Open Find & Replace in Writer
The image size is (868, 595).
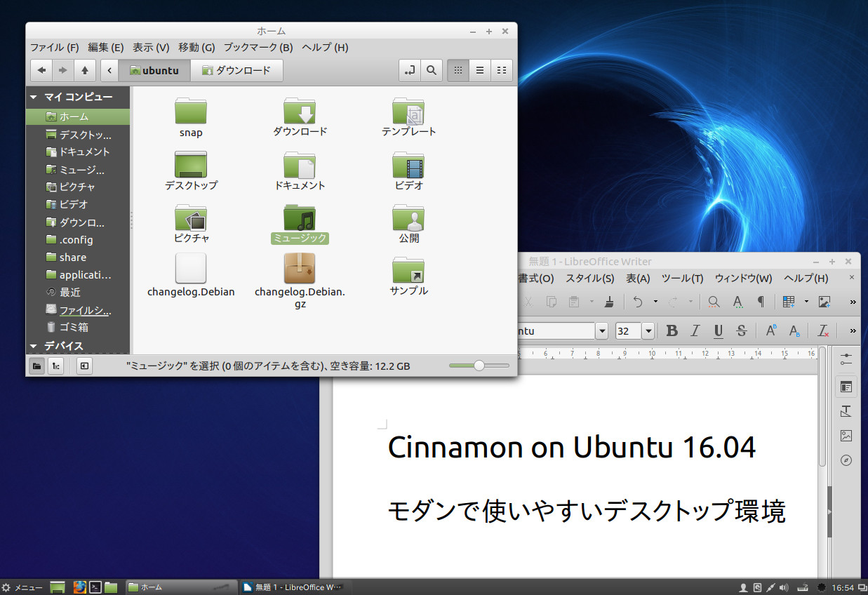tap(714, 302)
